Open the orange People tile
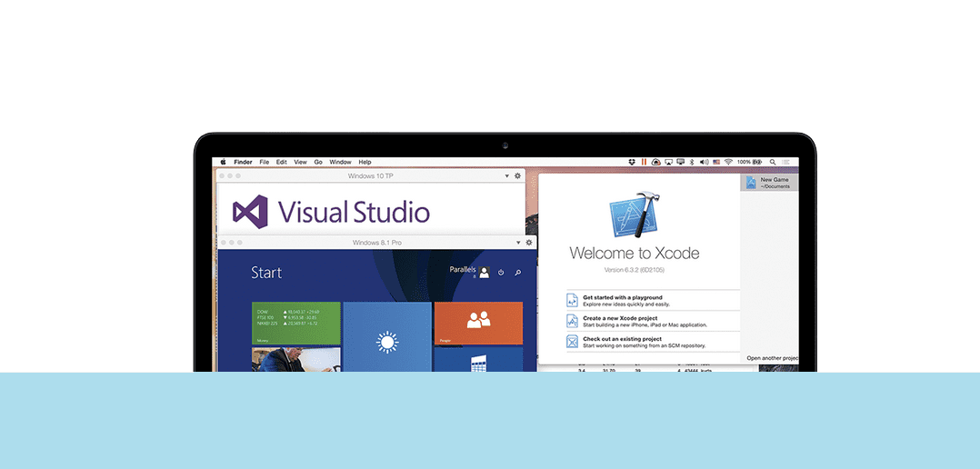The height and width of the screenshot is (469, 980). click(x=479, y=323)
